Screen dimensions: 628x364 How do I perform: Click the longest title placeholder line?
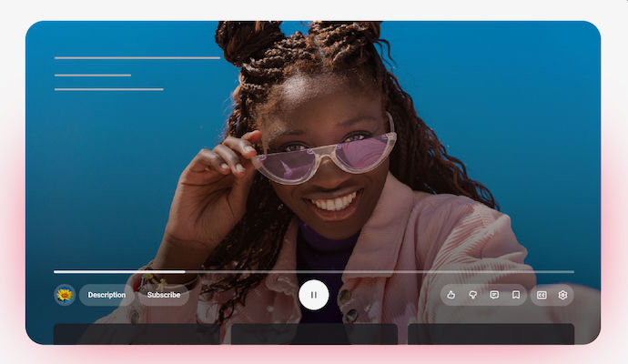137,57
